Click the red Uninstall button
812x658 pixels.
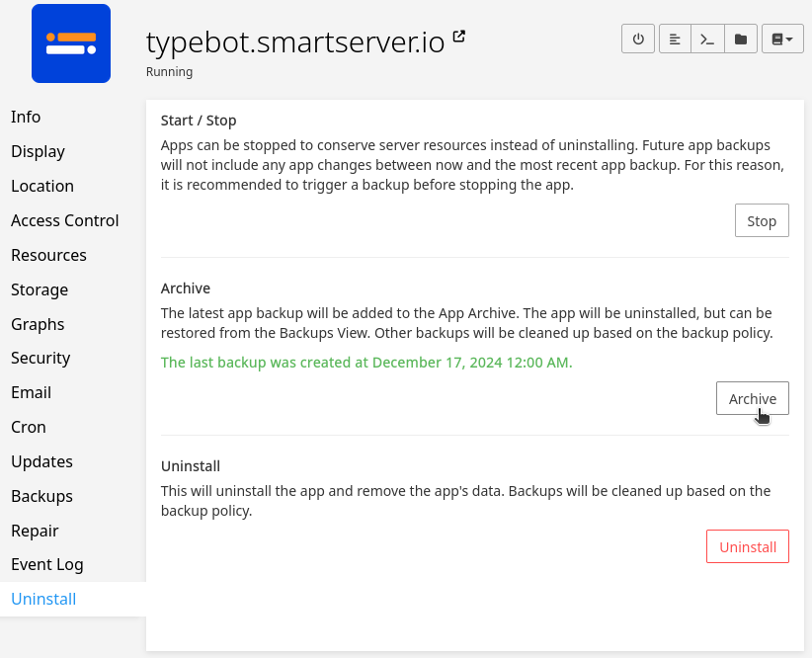[748, 546]
